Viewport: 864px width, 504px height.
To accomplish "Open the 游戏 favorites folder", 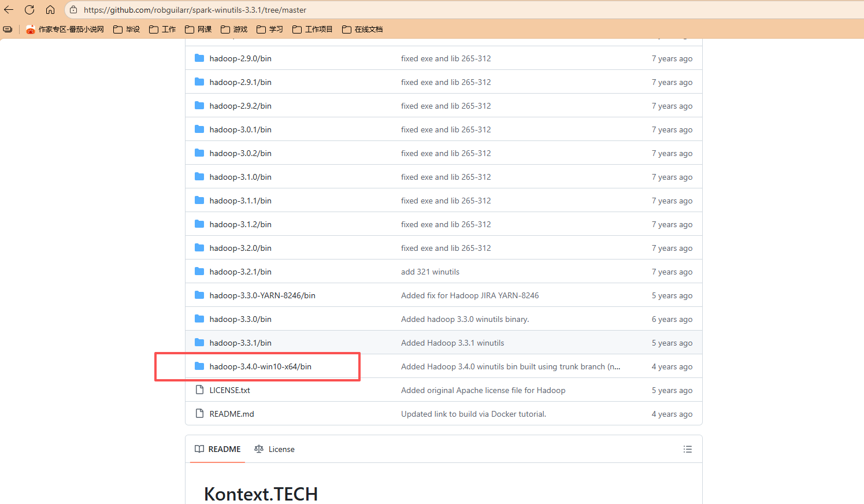I will click(234, 29).
